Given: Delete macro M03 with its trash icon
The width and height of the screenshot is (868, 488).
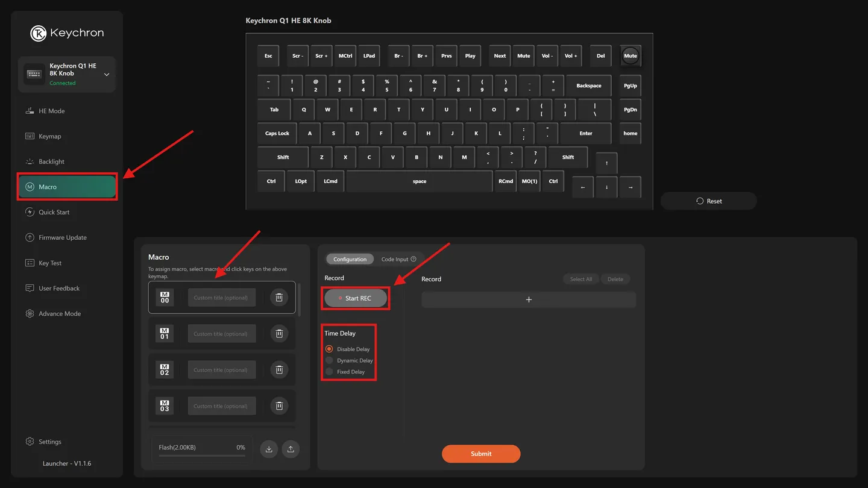Looking at the screenshot, I should (279, 406).
